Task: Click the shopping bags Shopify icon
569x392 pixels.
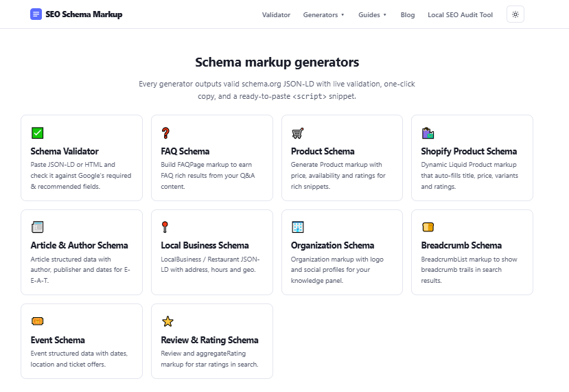Action: [428, 133]
